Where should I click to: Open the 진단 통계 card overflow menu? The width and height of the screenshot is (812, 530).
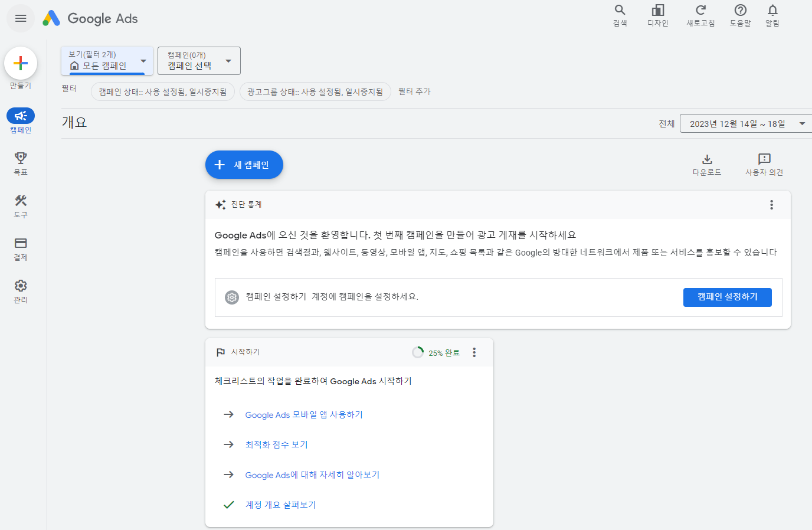coord(771,205)
